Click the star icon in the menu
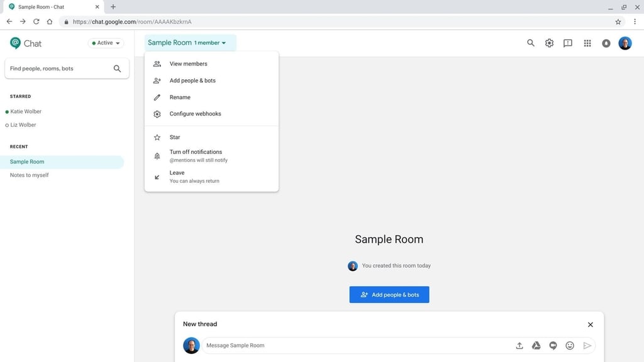Viewport: 644px width, 362px height. 157,137
